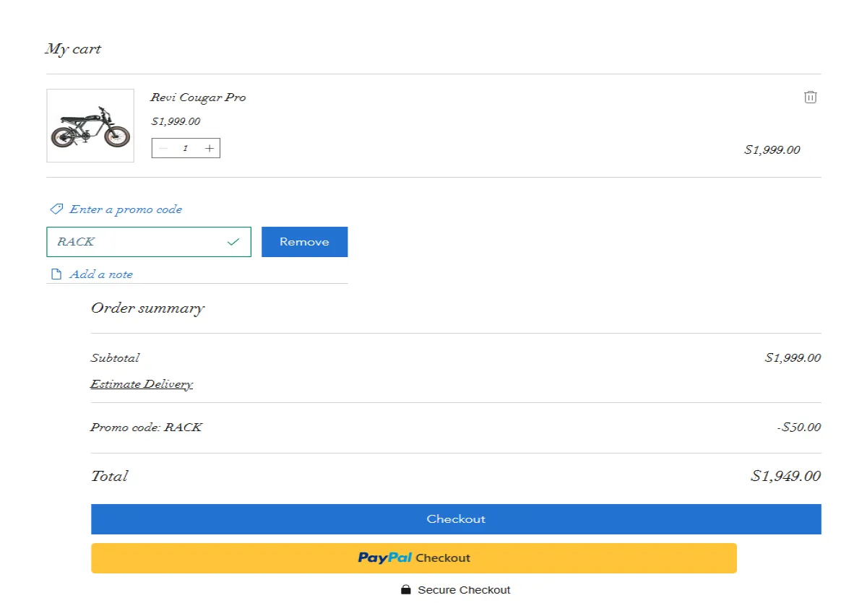The image size is (867, 616).
Task: Click the note page icon
Action: (x=56, y=274)
